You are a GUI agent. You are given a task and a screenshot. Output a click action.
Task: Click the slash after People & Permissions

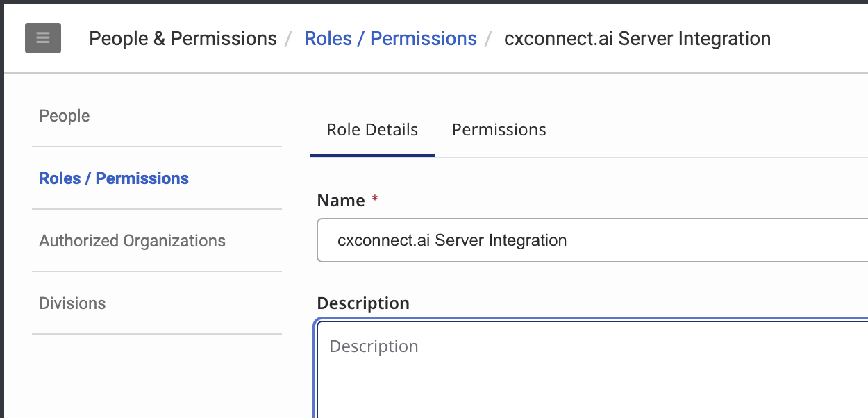287,39
